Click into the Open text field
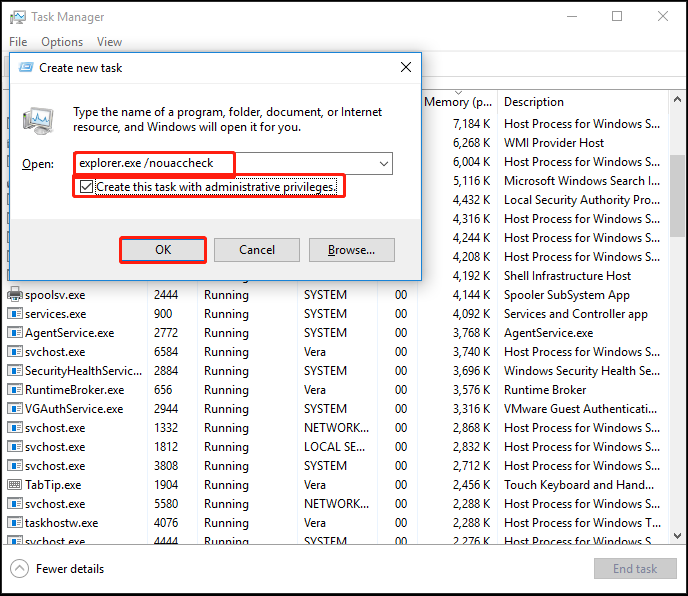 point(226,163)
